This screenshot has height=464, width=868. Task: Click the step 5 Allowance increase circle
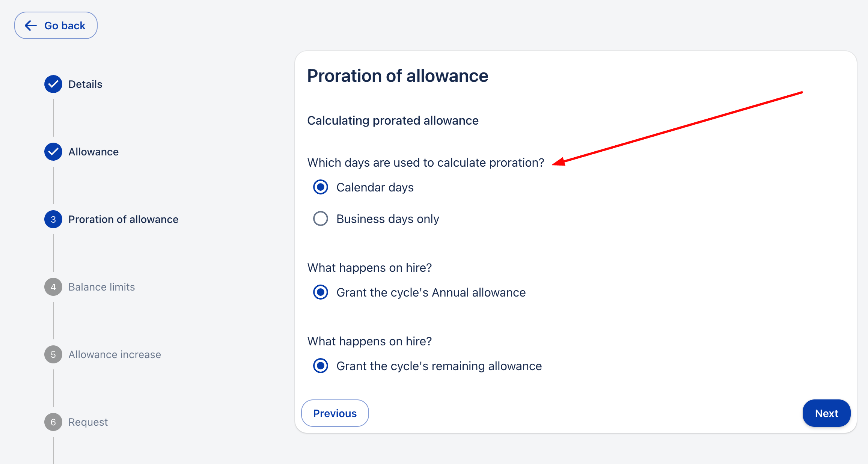click(x=53, y=354)
